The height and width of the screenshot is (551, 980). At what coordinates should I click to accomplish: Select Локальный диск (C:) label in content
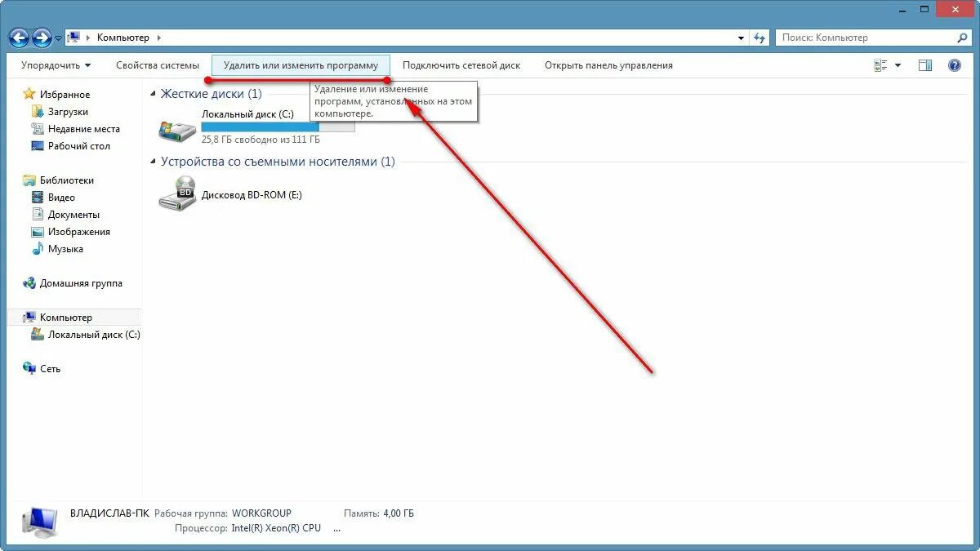(x=247, y=114)
